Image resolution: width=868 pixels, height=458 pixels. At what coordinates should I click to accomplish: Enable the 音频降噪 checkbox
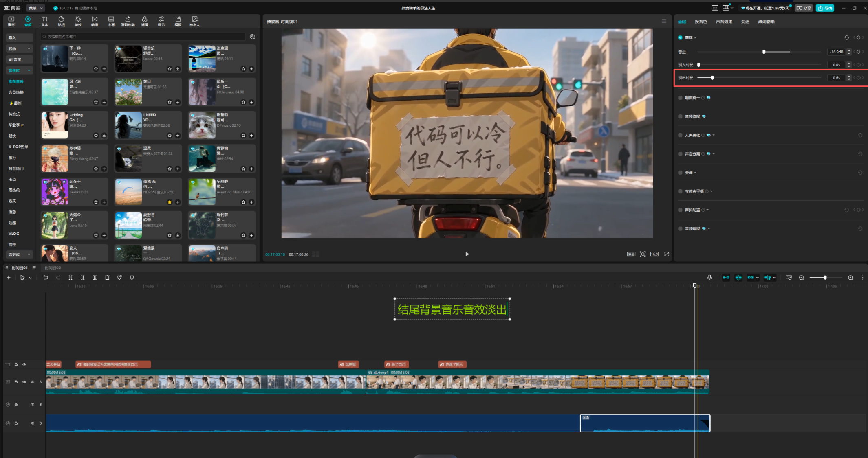[680, 116]
